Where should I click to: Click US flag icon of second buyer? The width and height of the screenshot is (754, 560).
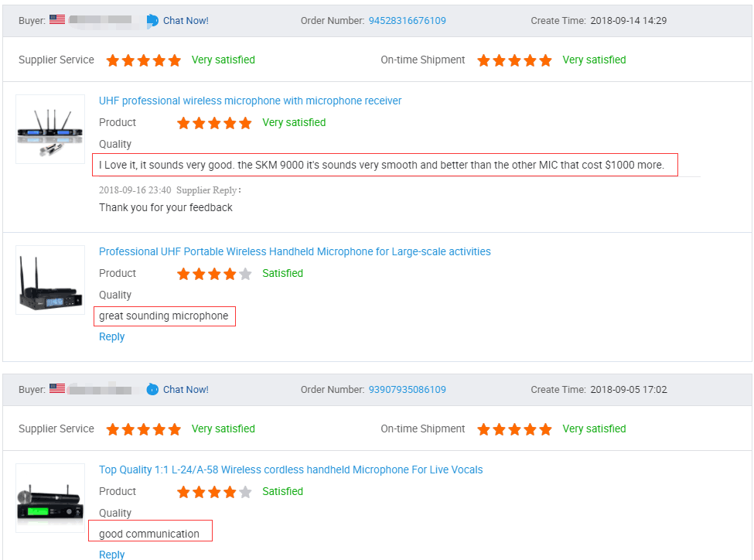(x=57, y=388)
